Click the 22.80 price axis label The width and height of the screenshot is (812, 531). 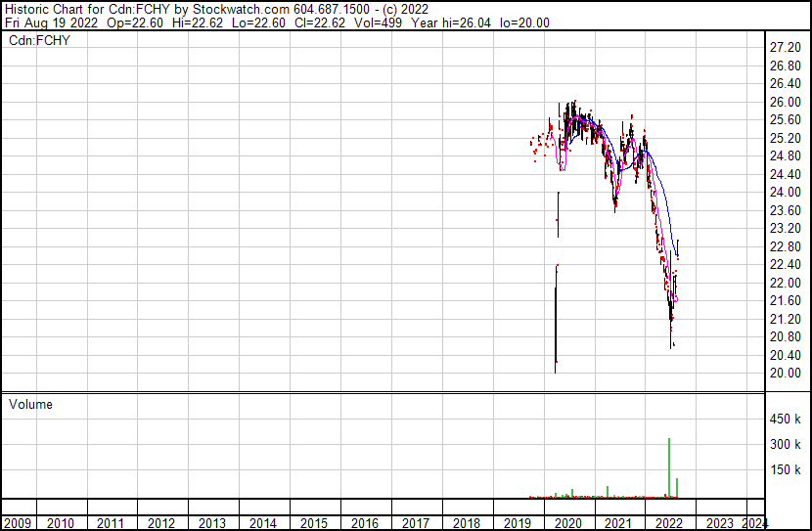coord(786,246)
